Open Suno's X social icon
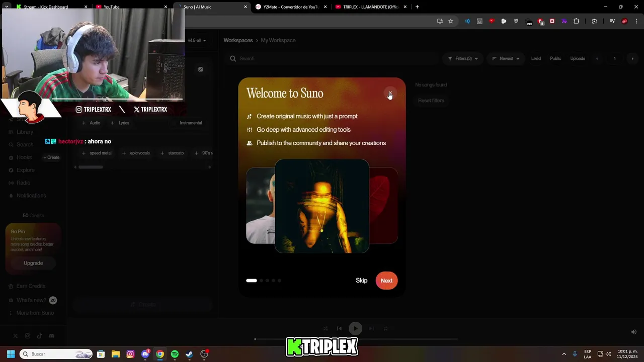 pos(16,336)
